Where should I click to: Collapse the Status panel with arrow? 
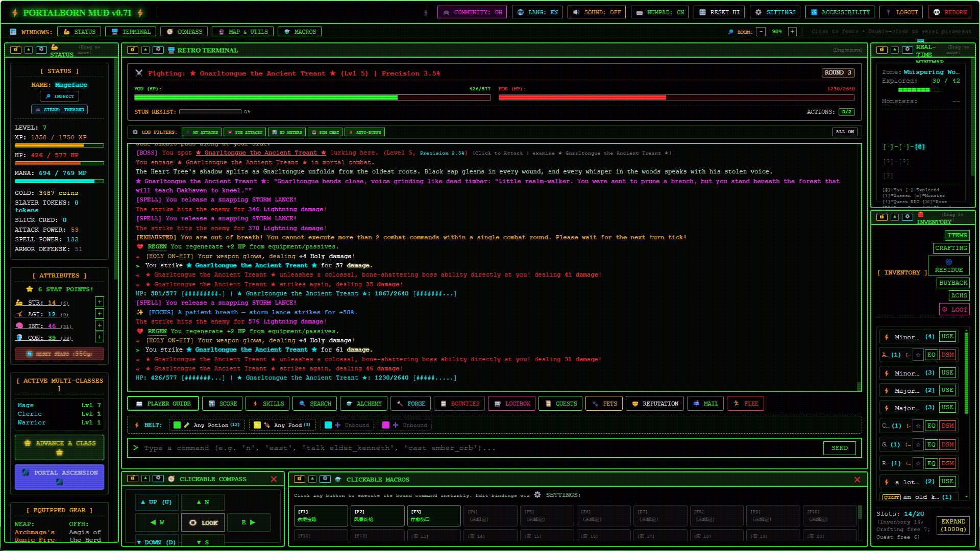29,50
